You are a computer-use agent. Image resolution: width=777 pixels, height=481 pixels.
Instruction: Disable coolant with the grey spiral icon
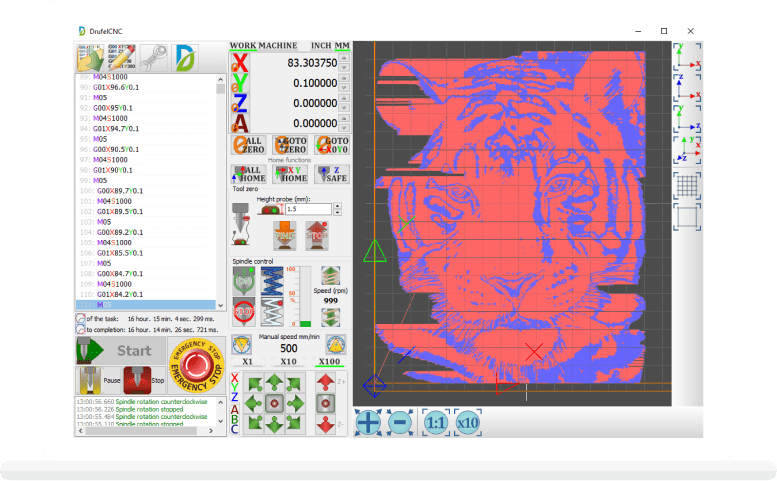pos(272,312)
